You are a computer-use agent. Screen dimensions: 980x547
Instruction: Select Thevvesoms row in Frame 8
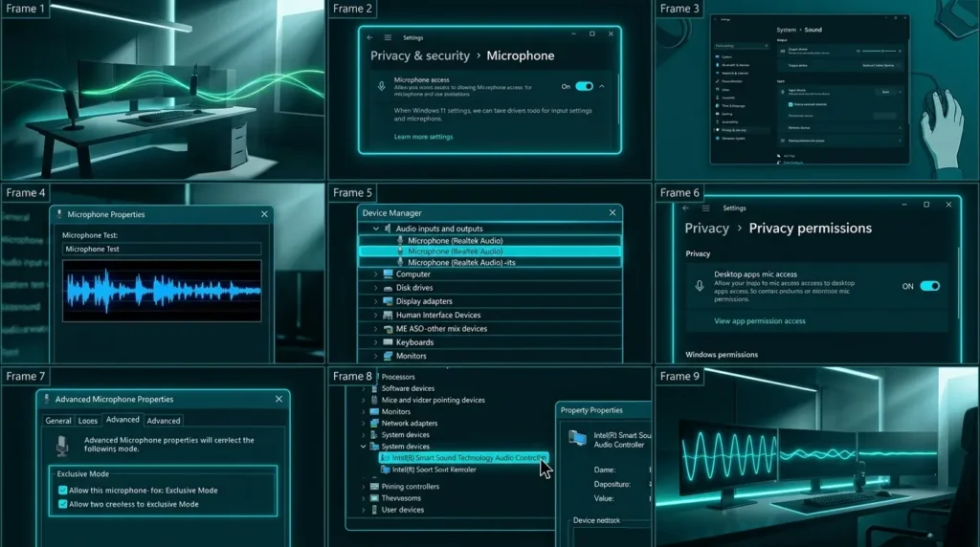[x=401, y=498]
